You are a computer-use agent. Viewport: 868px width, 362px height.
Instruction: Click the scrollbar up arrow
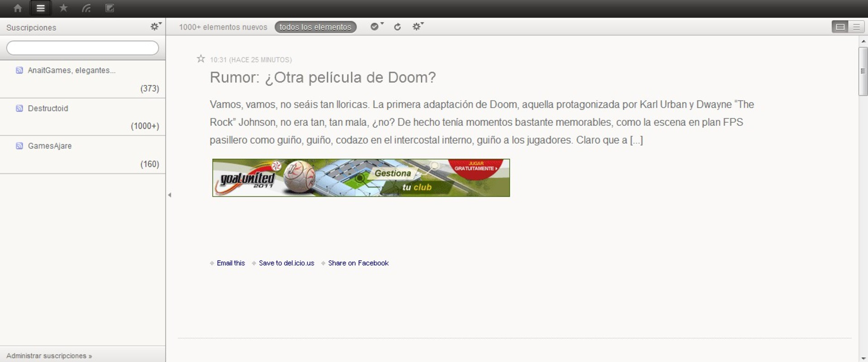(x=863, y=41)
